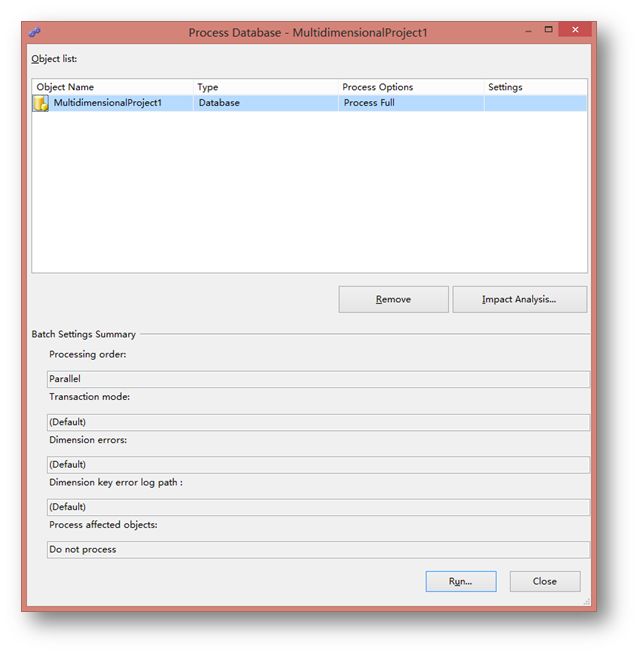This screenshot has width=639, height=654.
Task: Close window with the red X button
Action: coord(575,30)
